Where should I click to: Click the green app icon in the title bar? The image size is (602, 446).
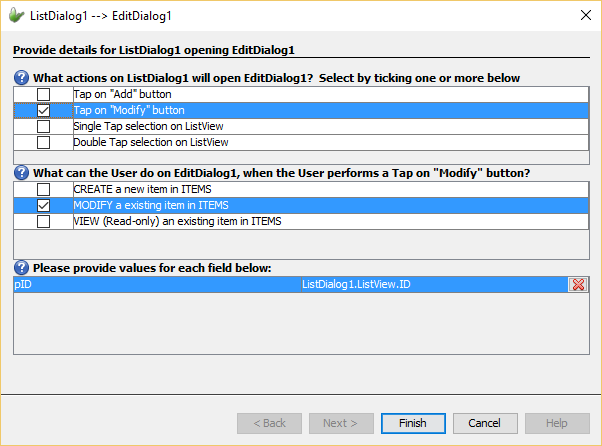point(16,15)
